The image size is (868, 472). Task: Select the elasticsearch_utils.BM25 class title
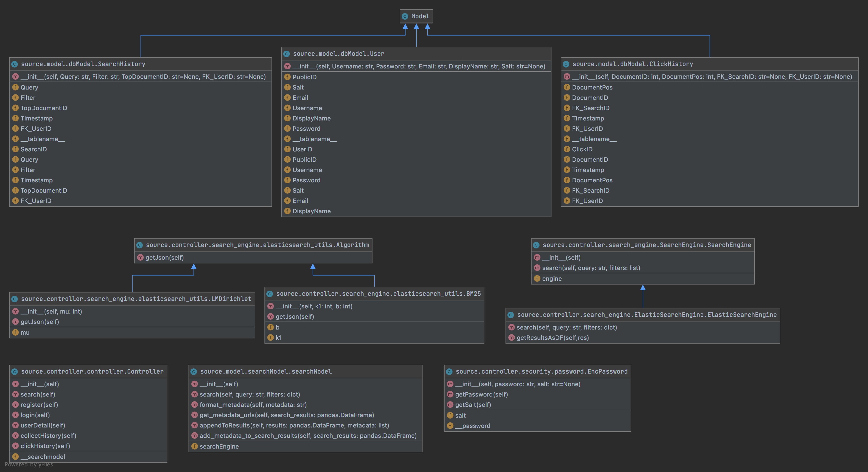click(378, 294)
